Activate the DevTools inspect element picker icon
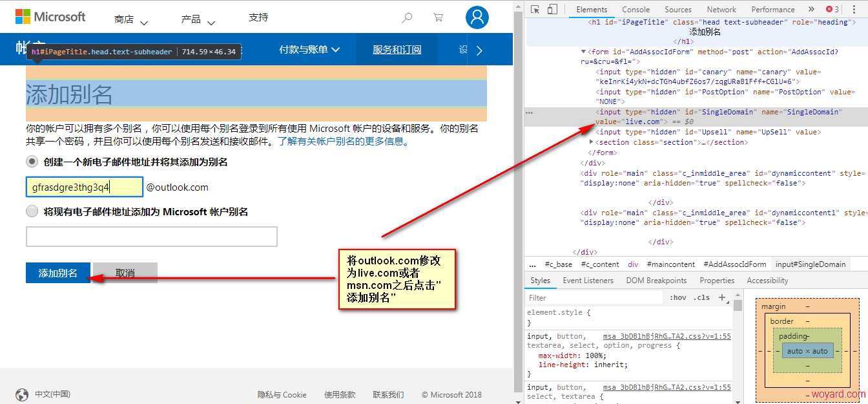This screenshot has height=404, width=868. click(535, 9)
